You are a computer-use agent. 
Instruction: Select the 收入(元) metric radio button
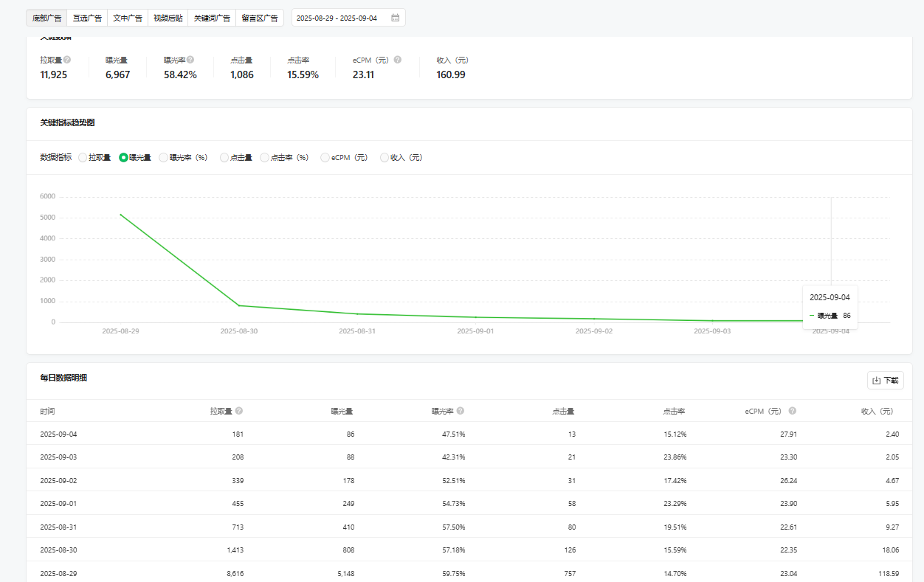click(384, 157)
